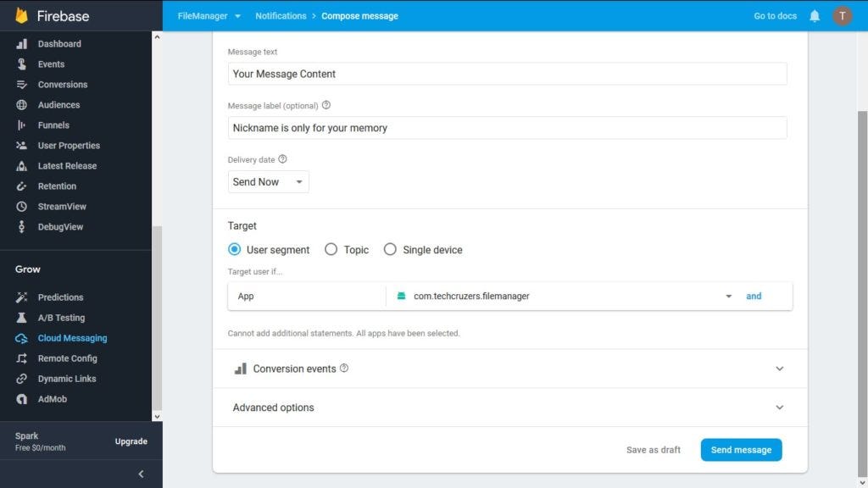Click the A/B Testing flask icon
The image size is (868, 488).
(x=21, y=318)
